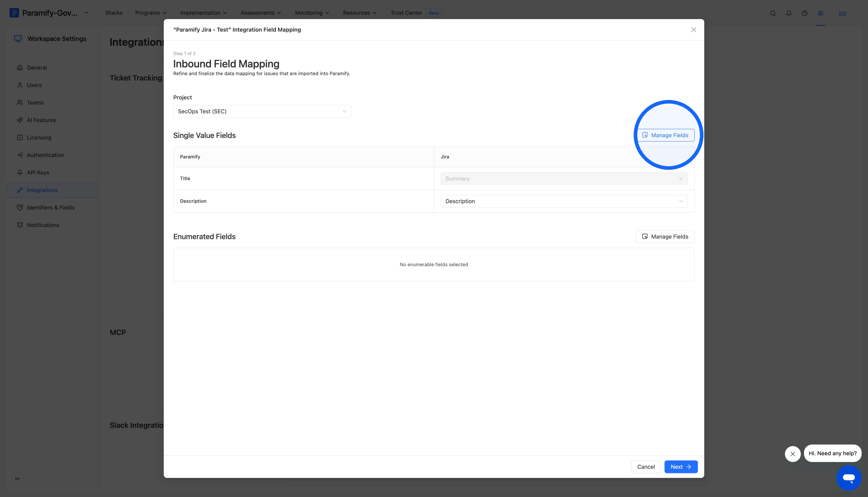Expand the Project dropdown SecOps Test (SEC)
Viewport: 868px width, 497px height.
pyautogui.click(x=262, y=111)
